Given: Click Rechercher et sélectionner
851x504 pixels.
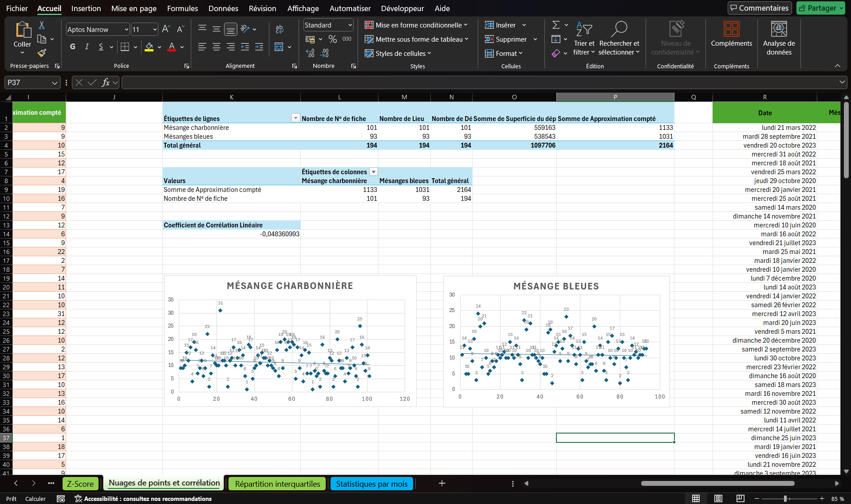Looking at the screenshot, I should [619, 40].
